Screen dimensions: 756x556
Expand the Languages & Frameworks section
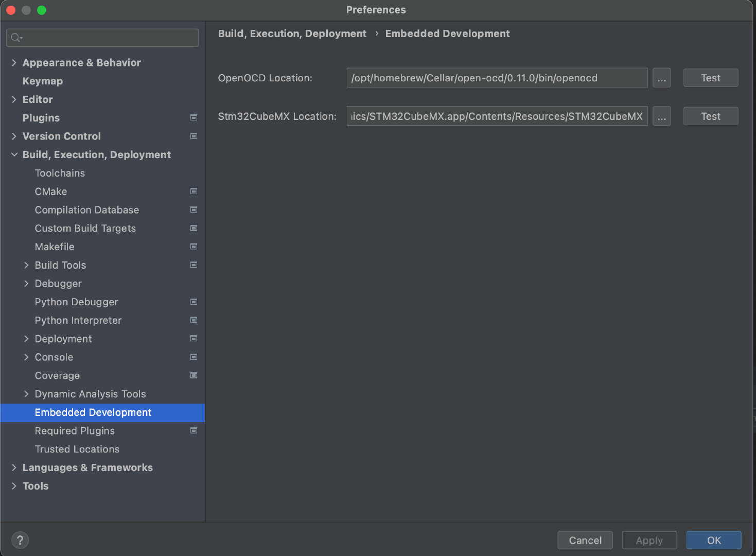(14, 467)
